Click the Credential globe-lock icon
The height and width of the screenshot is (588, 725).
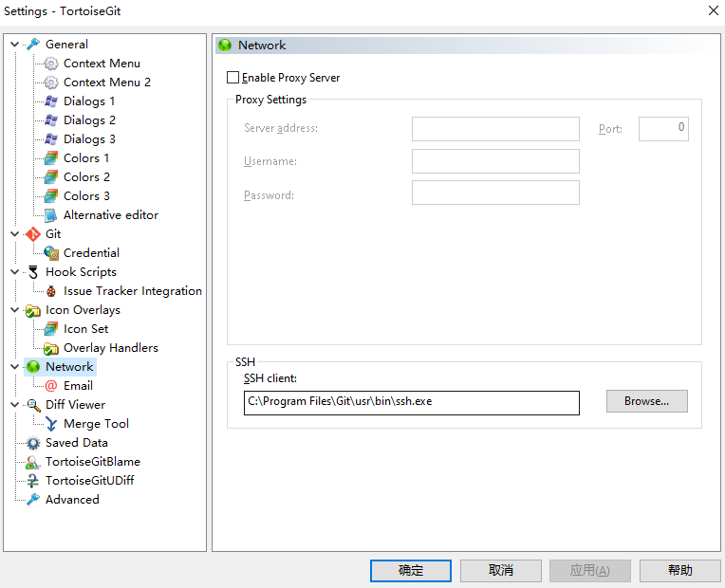pyautogui.click(x=51, y=253)
